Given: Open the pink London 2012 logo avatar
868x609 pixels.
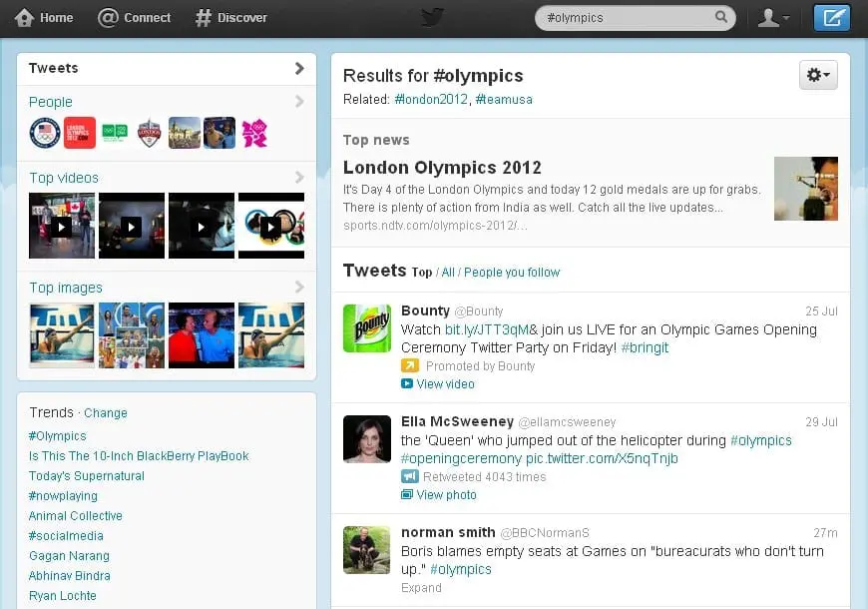Looking at the screenshot, I should [x=254, y=133].
